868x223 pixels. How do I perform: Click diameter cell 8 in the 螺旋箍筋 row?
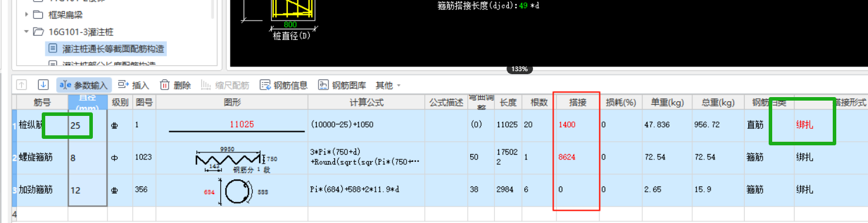[x=88, y=158]
